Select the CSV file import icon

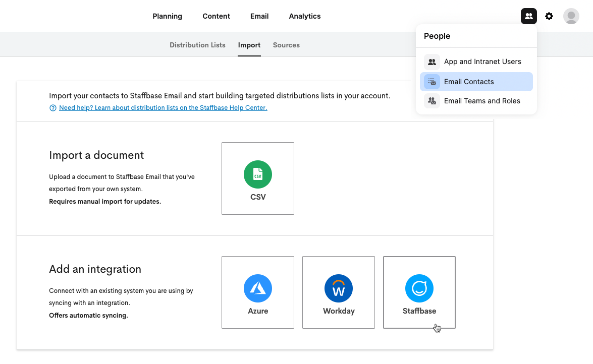pos(258,174)
